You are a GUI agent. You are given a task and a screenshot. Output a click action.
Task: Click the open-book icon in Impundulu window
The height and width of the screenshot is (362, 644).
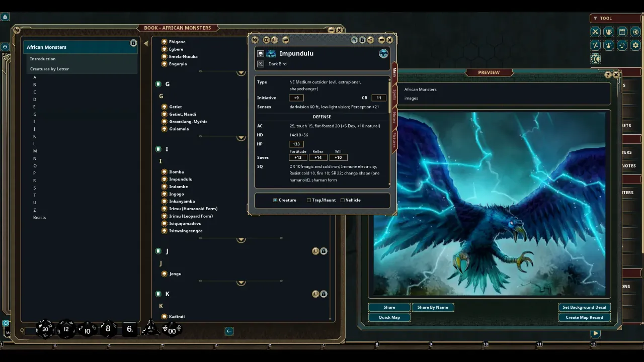267,40
